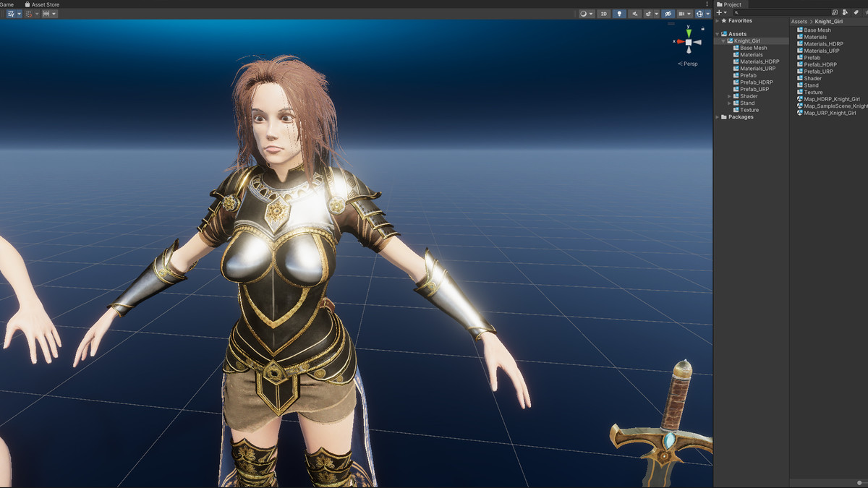Click the Texture folder icon in asset list
Screen dimensions: 868x488
[800, 92]
